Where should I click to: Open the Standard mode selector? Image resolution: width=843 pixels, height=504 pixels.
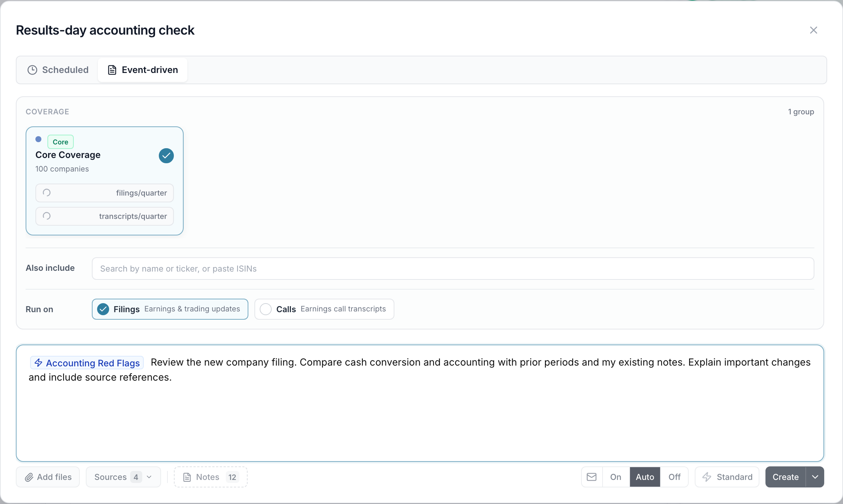pos(727,477)
